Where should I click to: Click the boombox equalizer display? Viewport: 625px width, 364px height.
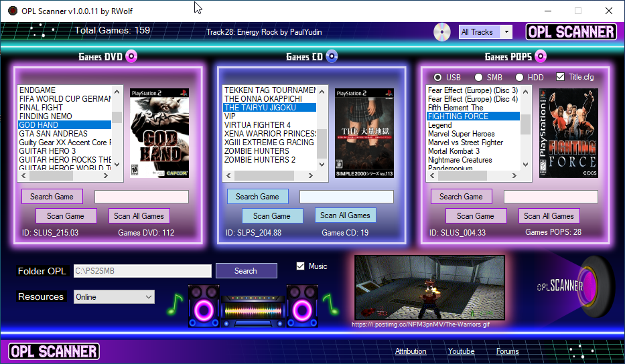[x=253, y=310]
